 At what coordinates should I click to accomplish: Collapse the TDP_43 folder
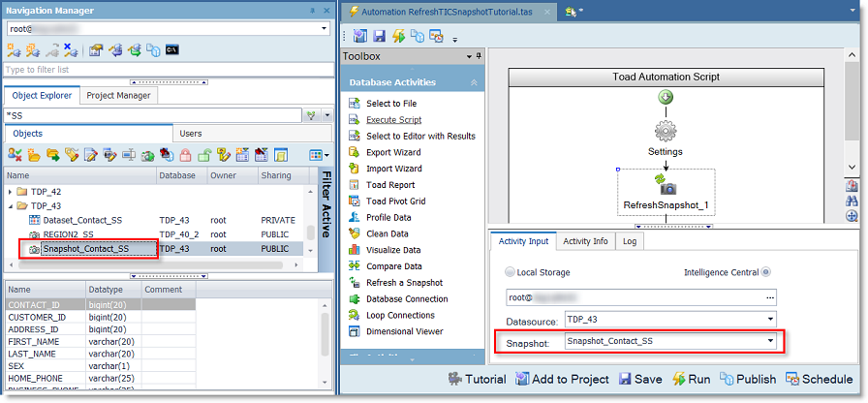10,206
